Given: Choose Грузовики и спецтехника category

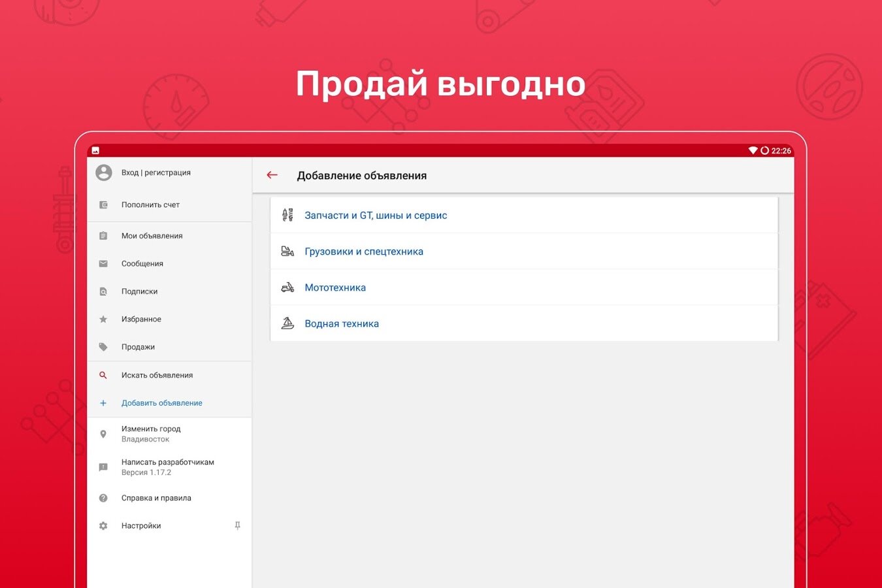Looking at the screenshot, I should (524, 251).
